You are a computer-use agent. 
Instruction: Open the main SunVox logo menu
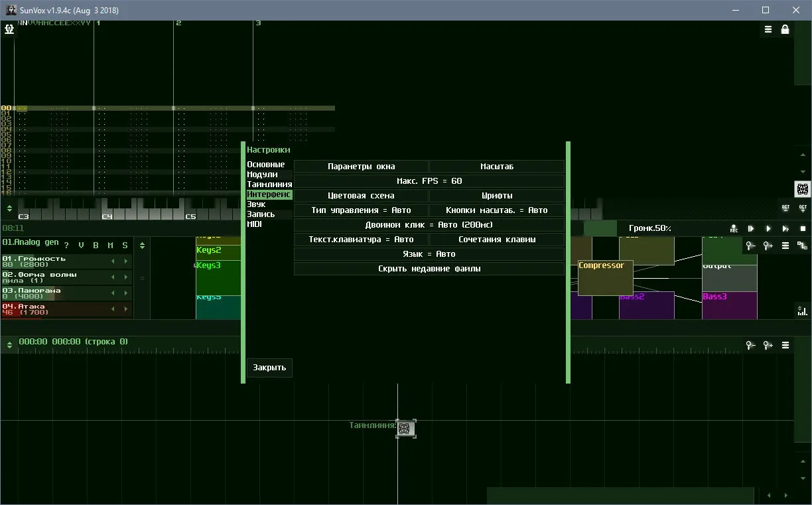click(x=9, y=29)
